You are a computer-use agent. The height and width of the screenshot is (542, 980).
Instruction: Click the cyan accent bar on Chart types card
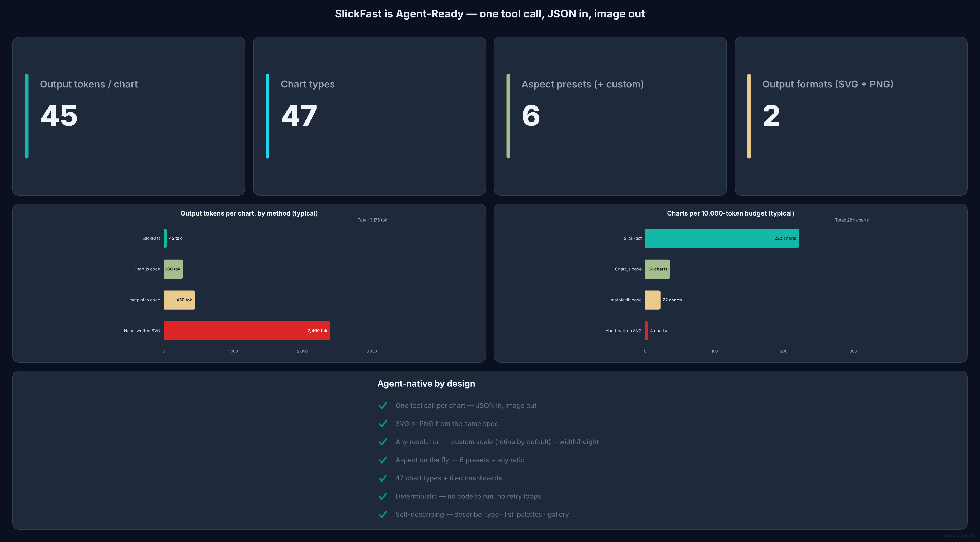[x=267, y=116]
